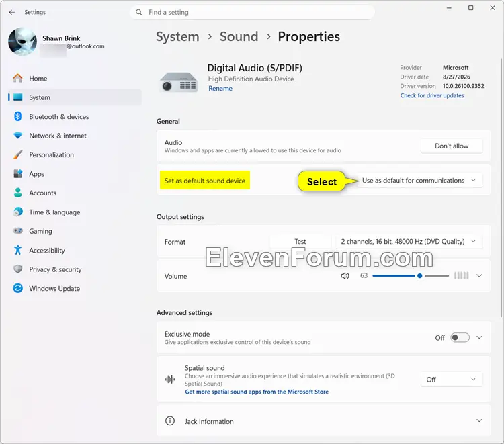Image resolution: width=504 pixels, height=444 pixels.
Task: Click the Digital Audio device icon
Action: [179, 82]
